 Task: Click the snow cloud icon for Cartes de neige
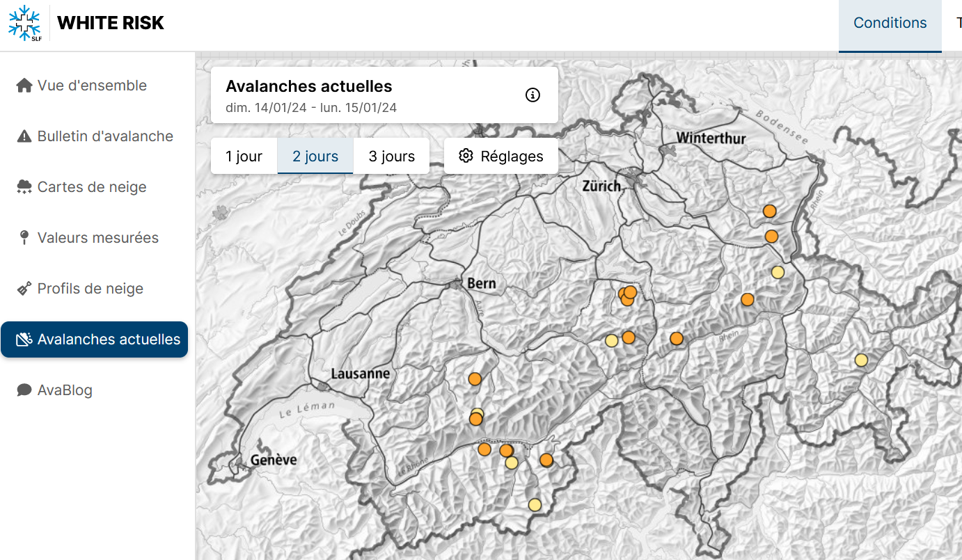tap(24, 187)
